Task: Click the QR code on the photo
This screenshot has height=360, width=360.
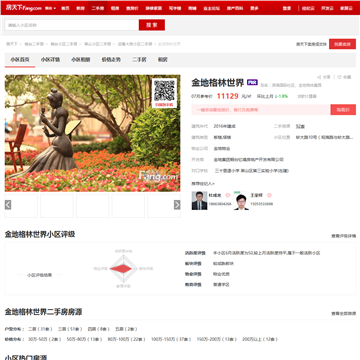Action: point(164,91)
